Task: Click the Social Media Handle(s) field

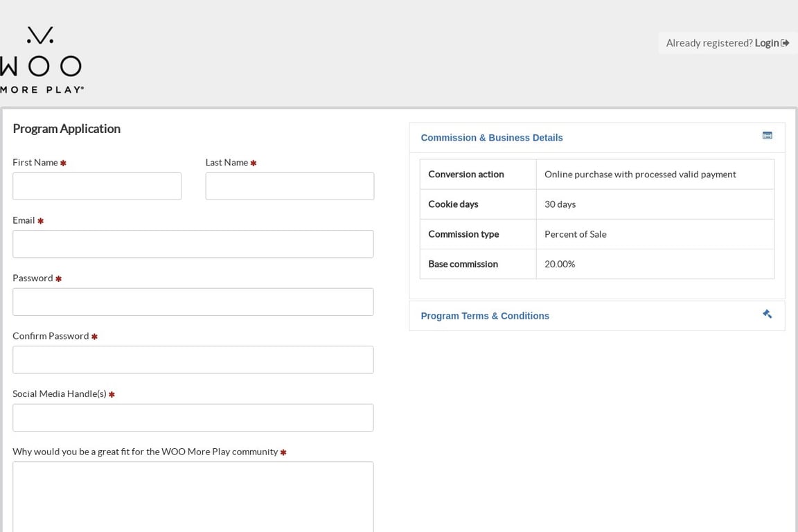Action: pos(193,418)
